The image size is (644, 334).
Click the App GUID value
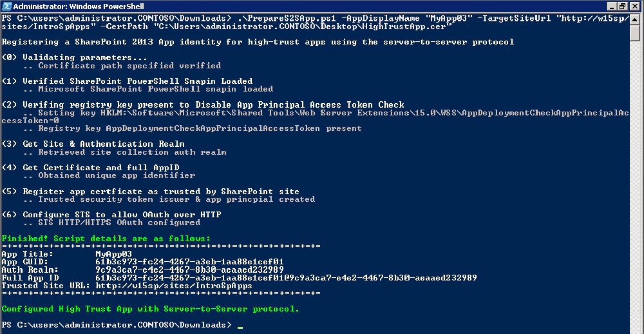189,262
